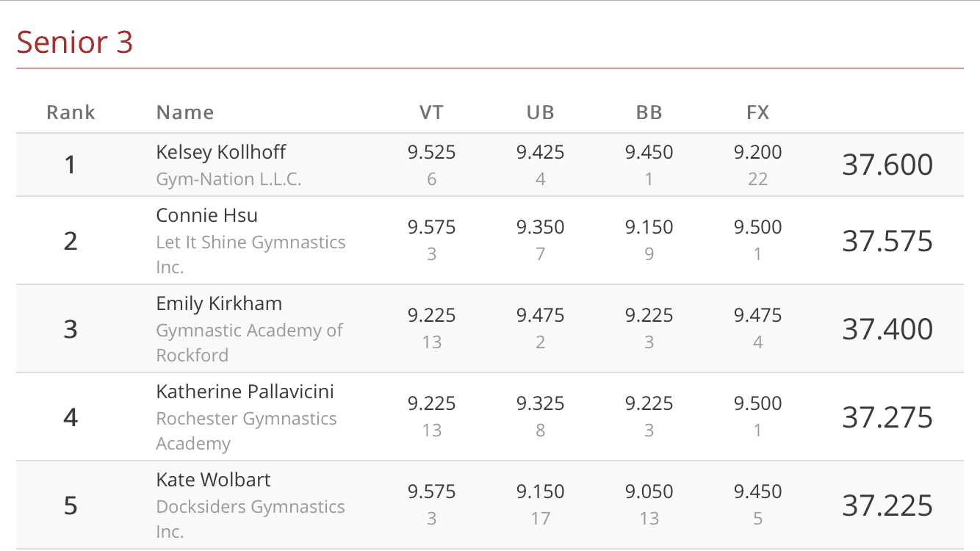Click Kelsey Kollhoff's 9.525 vault score
Image resolution: width=980 pixels, height=551 pixels.
tap(431, 152)
